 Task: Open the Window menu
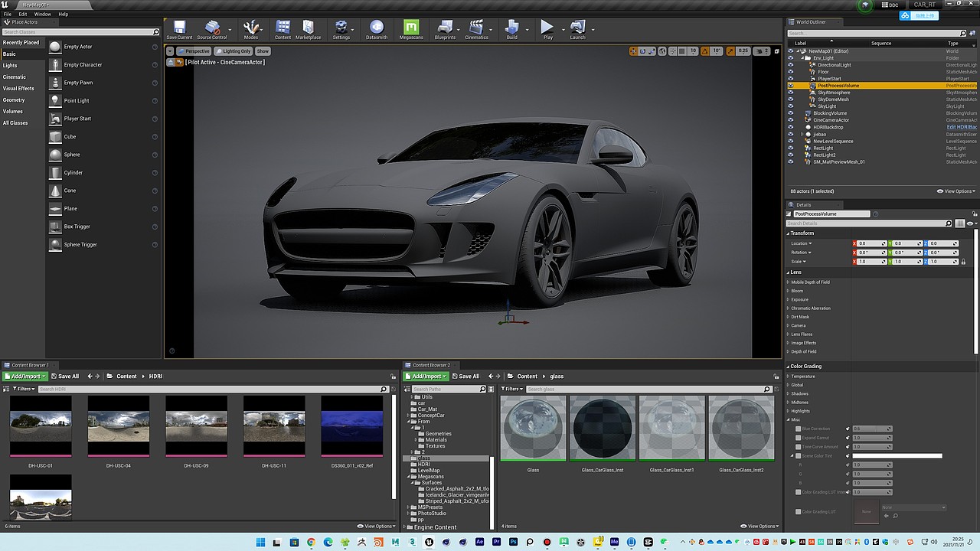pyautogui.click(x=43, y=14)
